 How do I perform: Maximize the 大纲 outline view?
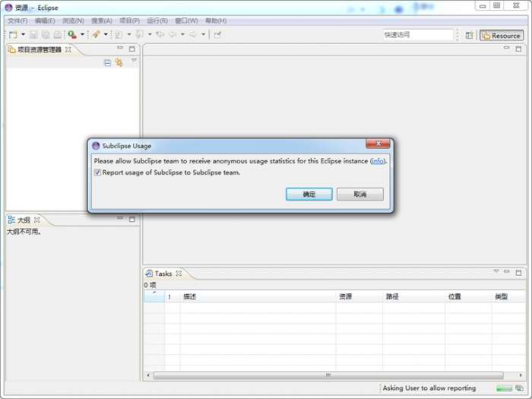click(132, 220)
